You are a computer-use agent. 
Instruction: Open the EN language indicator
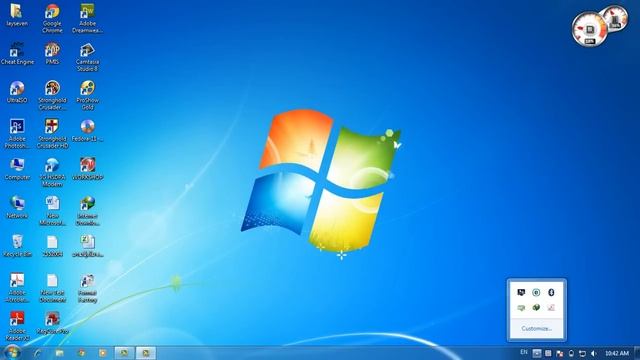click(524, 352)
